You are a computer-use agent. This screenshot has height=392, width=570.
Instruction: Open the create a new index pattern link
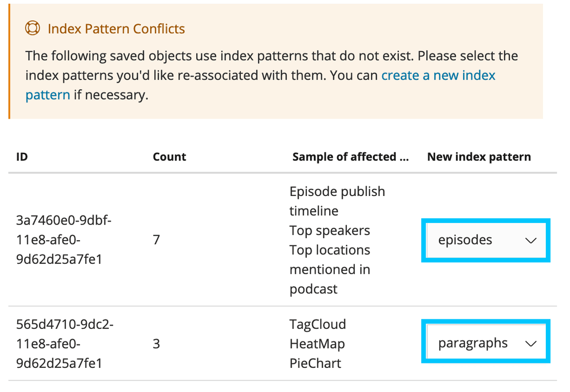[438, 75]
